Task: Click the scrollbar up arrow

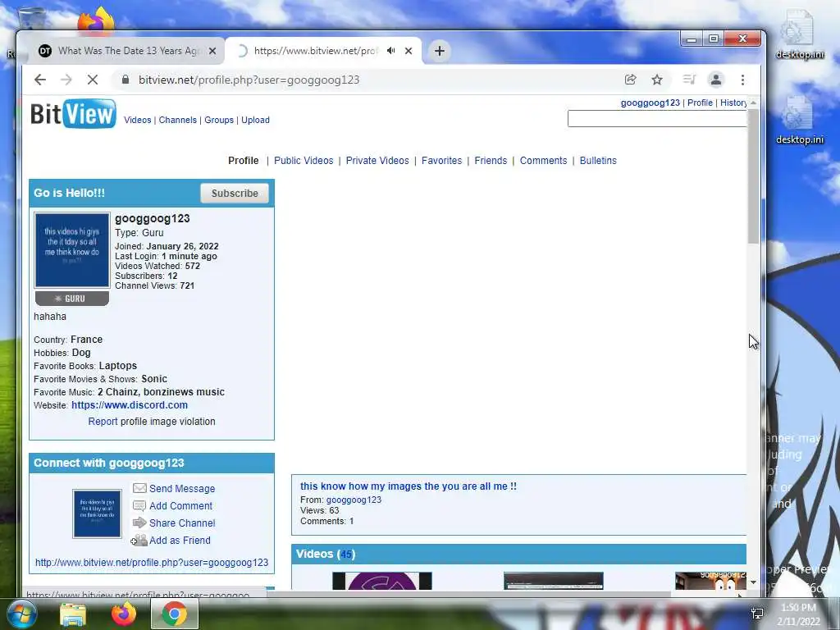Action: click(x=753, y=103)
